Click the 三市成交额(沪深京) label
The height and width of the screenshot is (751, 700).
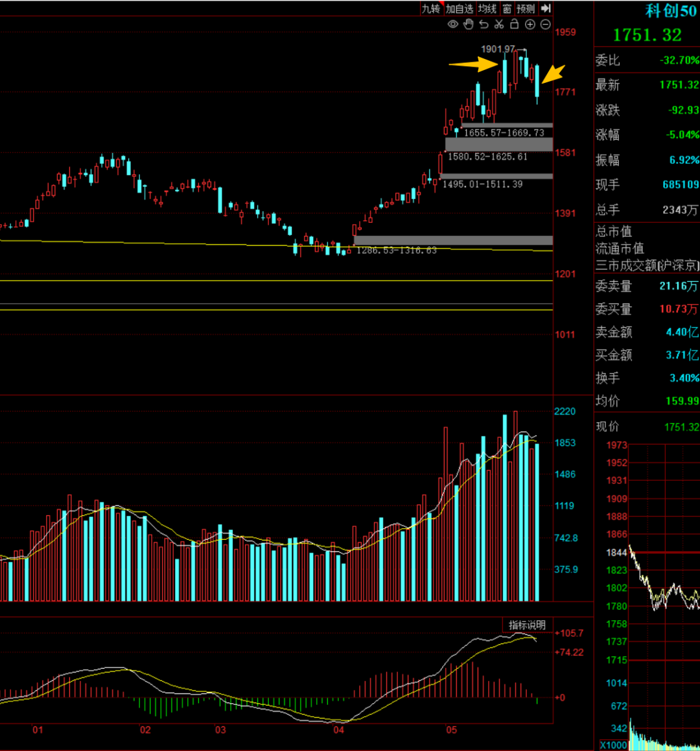tap(647, 265)
